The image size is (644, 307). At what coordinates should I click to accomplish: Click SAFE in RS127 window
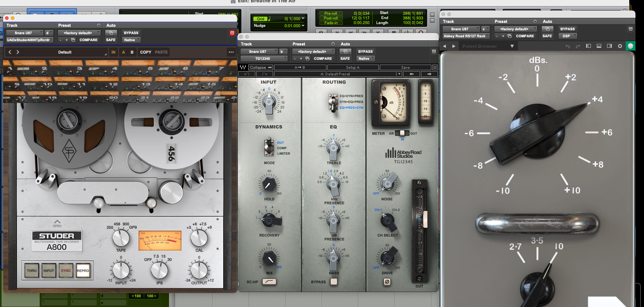pyautogui.click(x=547, y=36)
